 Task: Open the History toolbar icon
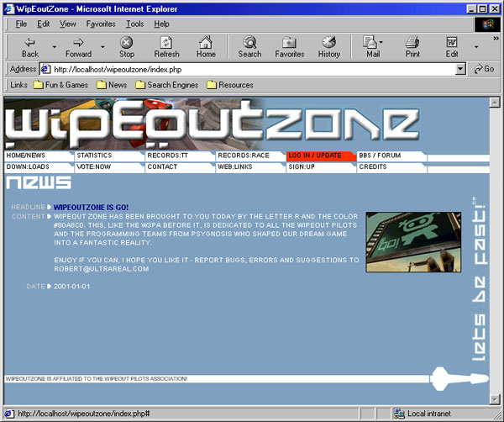328,47
